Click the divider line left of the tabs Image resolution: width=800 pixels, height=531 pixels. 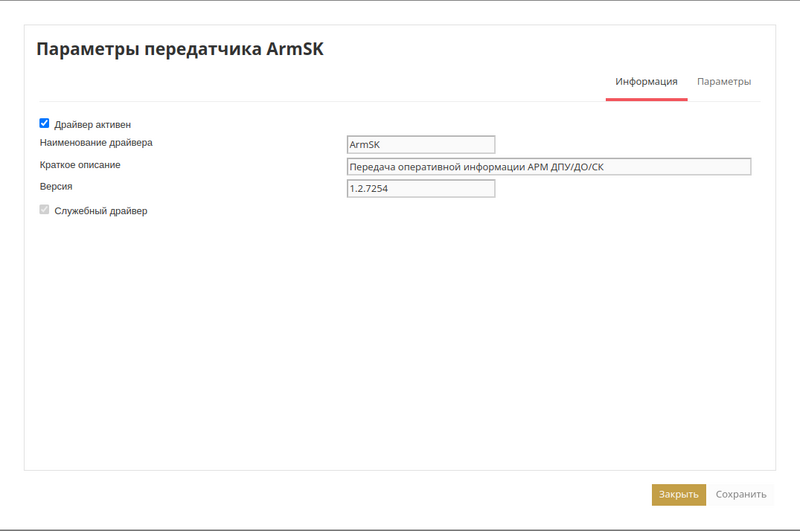(x=300, y=101)
